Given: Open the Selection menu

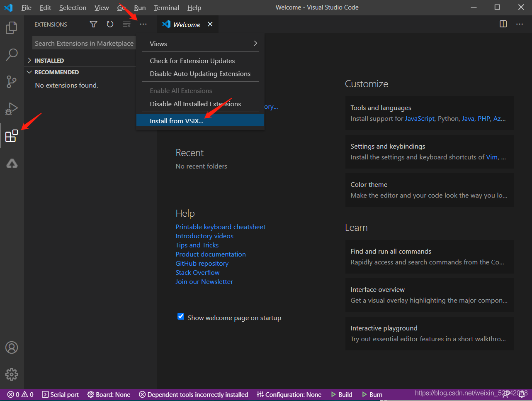Looking at the screenshot, I should [x=73, y=7].
